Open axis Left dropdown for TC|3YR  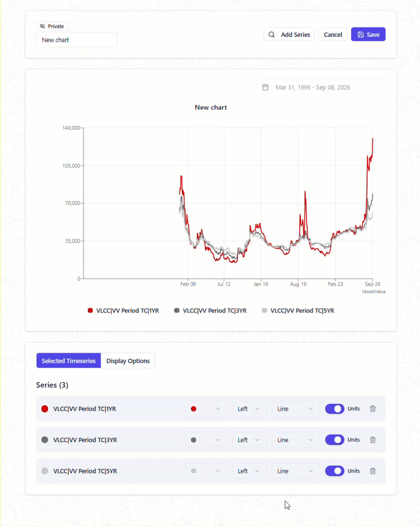[249, 440]
